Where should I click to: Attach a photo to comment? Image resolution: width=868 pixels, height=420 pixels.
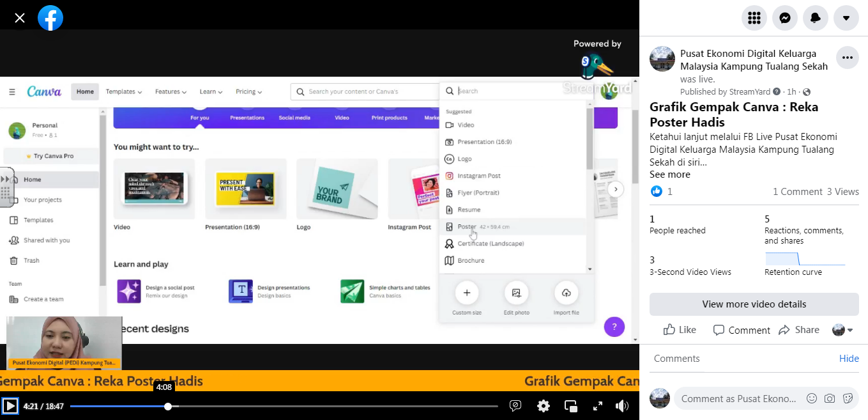(830, 398)
